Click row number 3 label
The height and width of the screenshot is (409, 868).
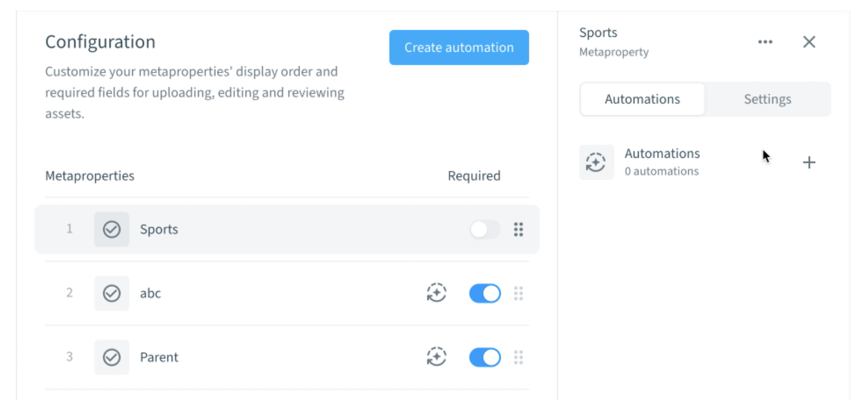pos(70,357)
